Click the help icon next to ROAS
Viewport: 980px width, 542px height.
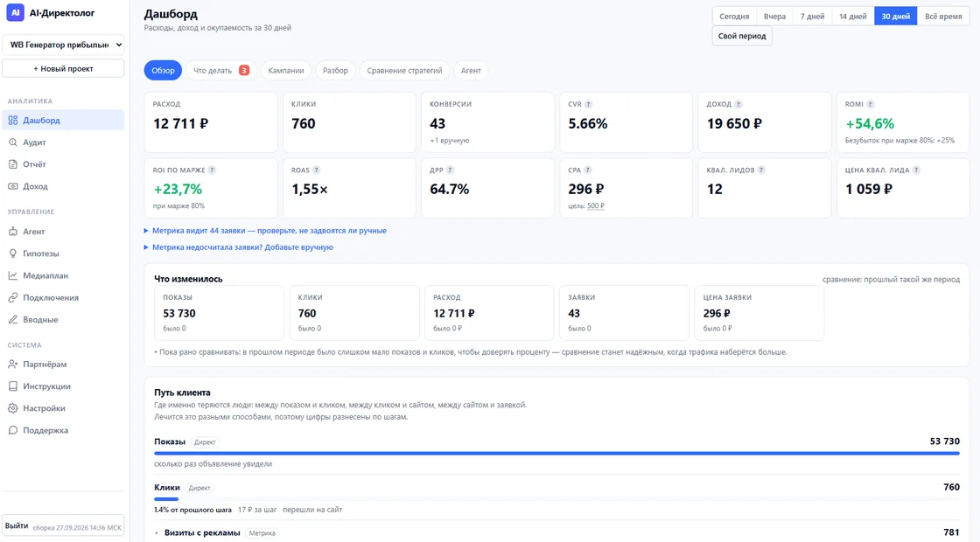click(x=316, y=170)
